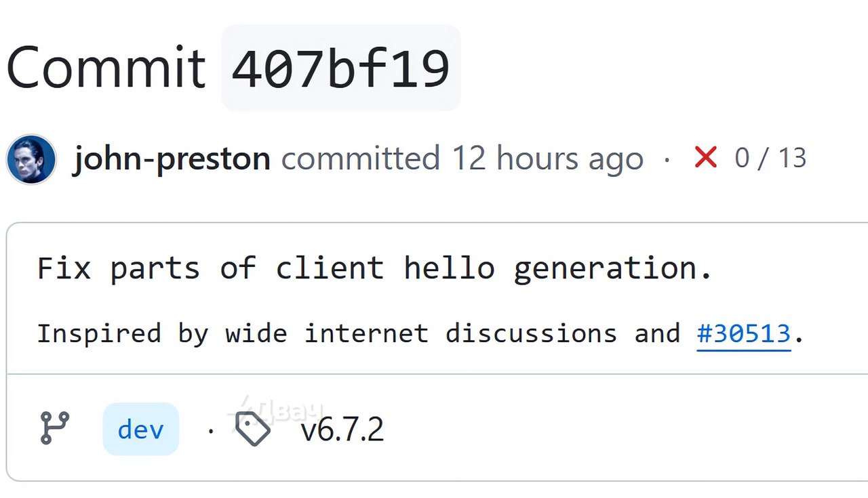
Task: Click the dot separator after dev label
Action: 210,430
